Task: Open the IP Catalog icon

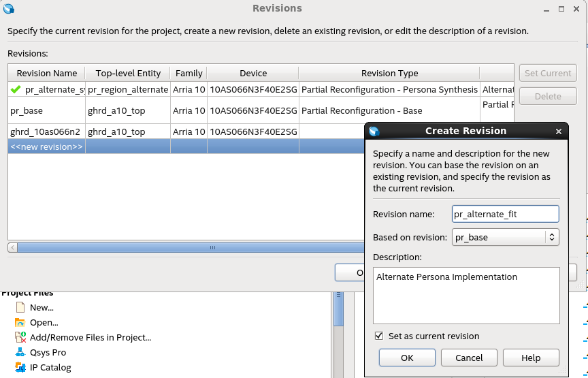Action: 19,367
